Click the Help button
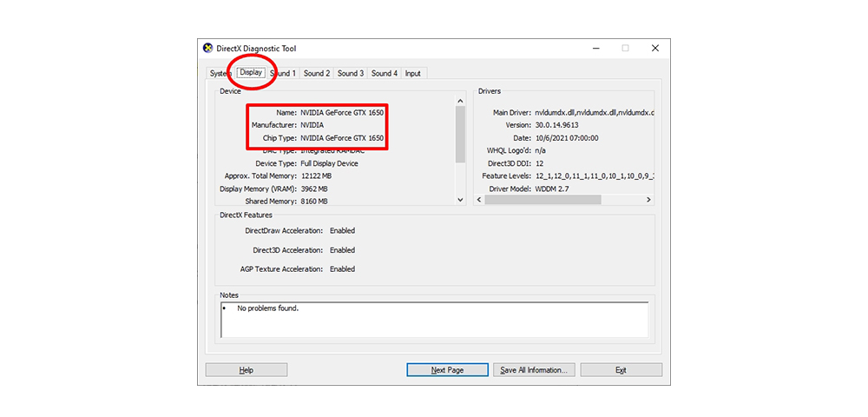This screenshot has height=417, width=868. pyautogui.click(x=247, y=370)
